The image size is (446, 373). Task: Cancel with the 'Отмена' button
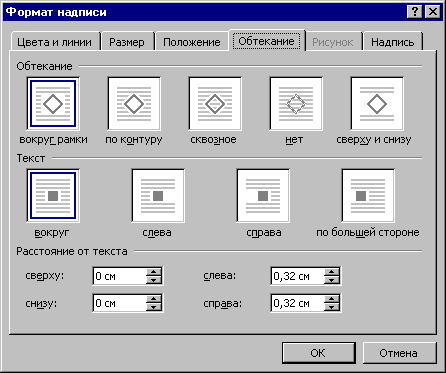tap(399, 353)
